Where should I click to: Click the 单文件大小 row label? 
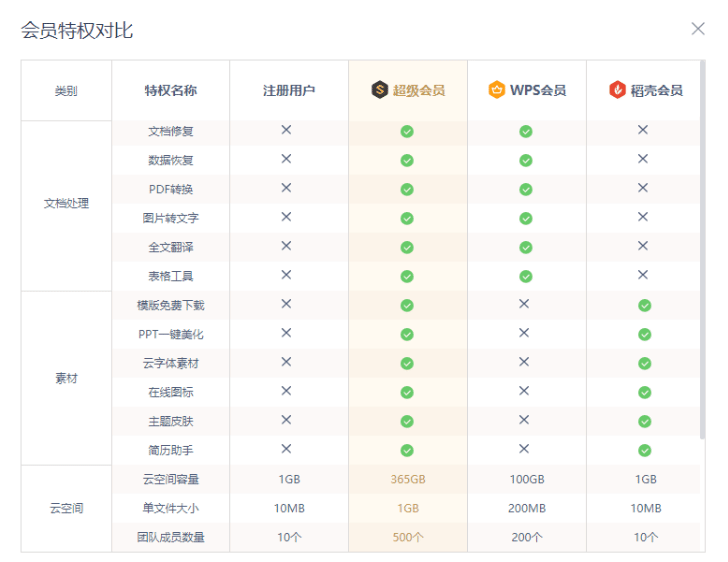(170, 508)
